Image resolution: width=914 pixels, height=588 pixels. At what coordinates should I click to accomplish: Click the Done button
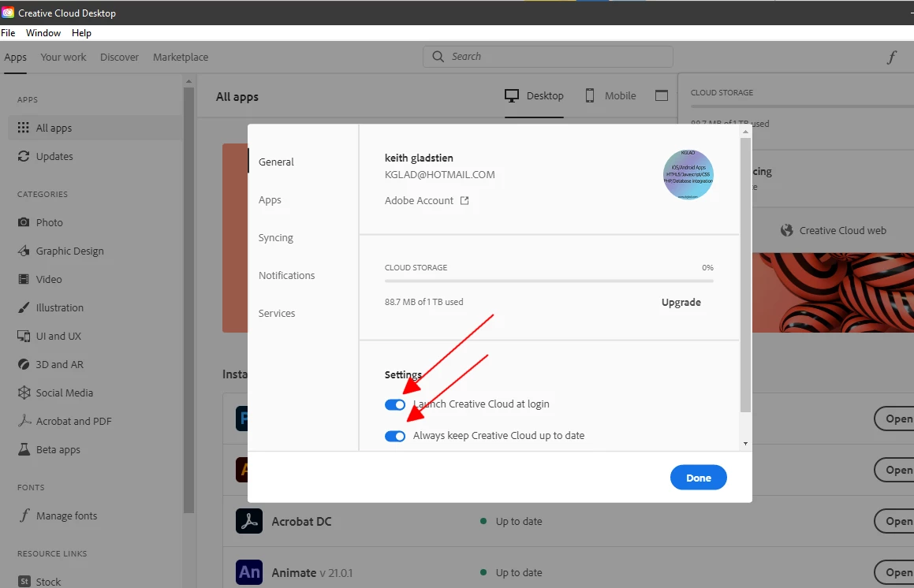point(699,478)
